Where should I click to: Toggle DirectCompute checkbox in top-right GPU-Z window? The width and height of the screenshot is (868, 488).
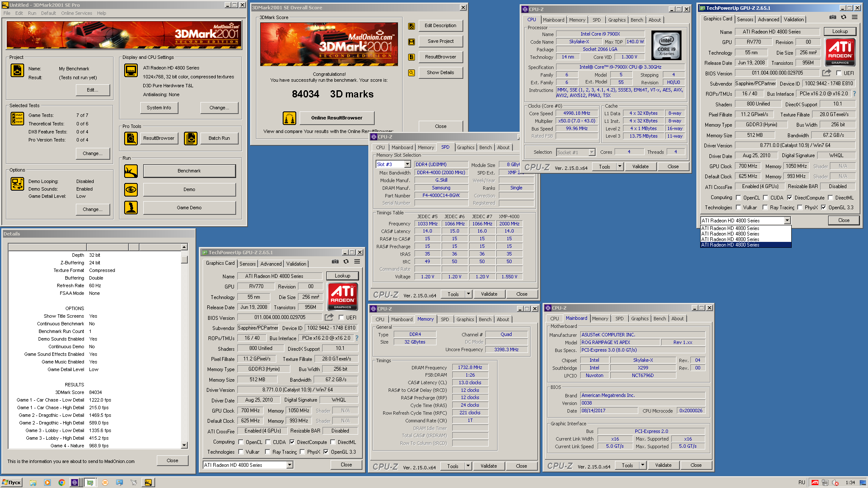tap(790, 198)
